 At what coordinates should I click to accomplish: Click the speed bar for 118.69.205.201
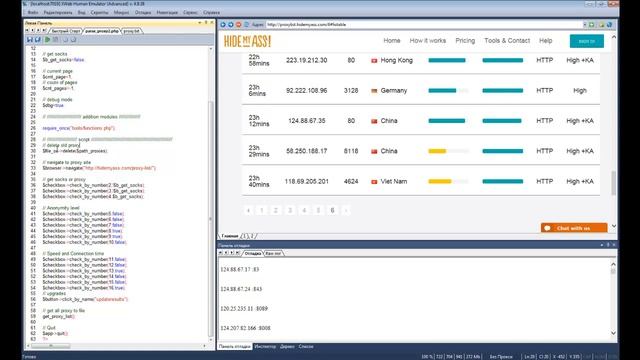point(448,182)
